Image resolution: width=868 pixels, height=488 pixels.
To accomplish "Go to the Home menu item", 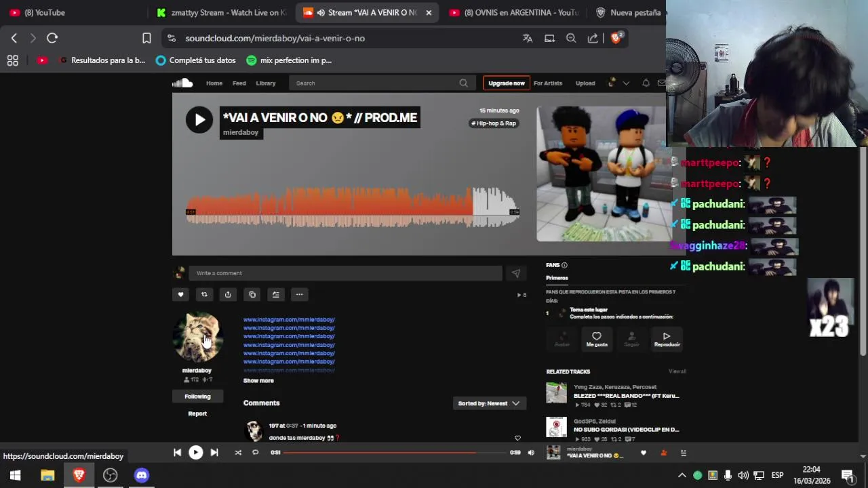I will pyautogui.click(x=214, y=83).
